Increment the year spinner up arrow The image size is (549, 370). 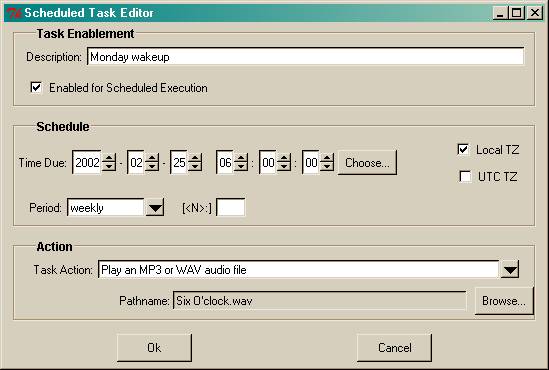coord(109,158)
